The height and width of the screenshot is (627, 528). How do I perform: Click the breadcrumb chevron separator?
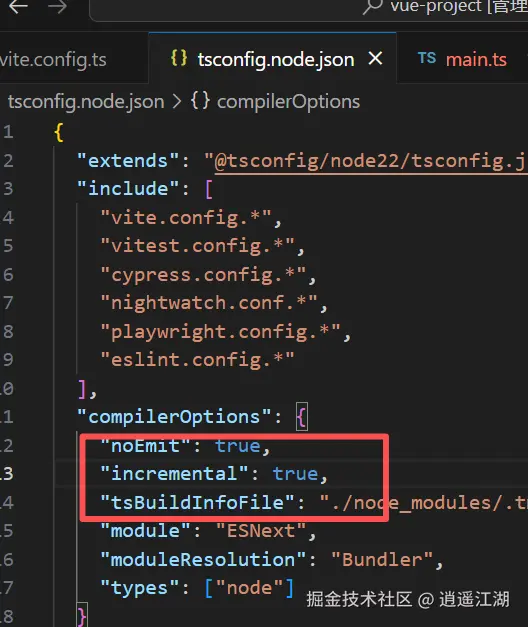click(177, 102)
